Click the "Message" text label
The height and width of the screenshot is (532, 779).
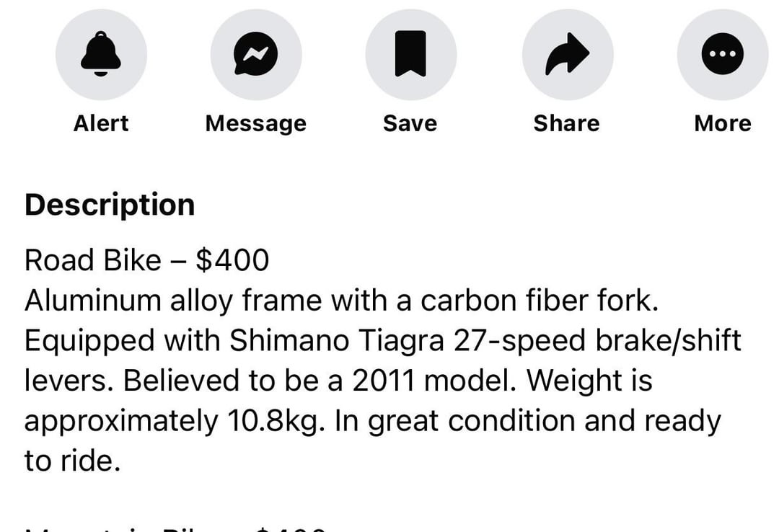point(255,123)
